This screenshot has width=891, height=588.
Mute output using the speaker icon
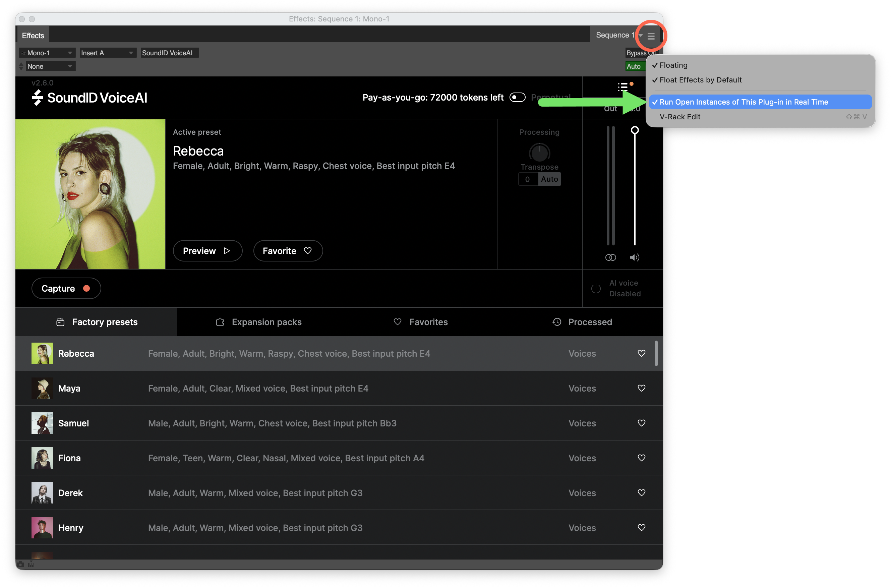pyautogui.click(x=634, y=257)
